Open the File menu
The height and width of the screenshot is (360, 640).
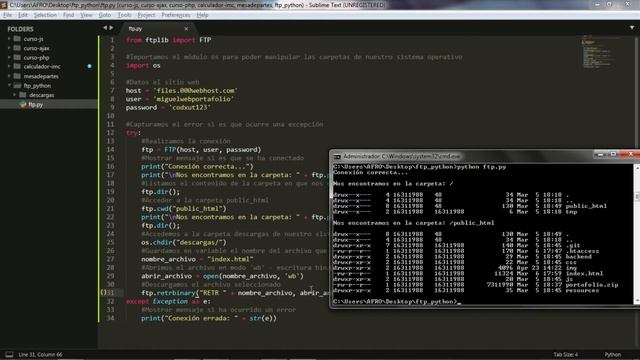tap(7, 15)
